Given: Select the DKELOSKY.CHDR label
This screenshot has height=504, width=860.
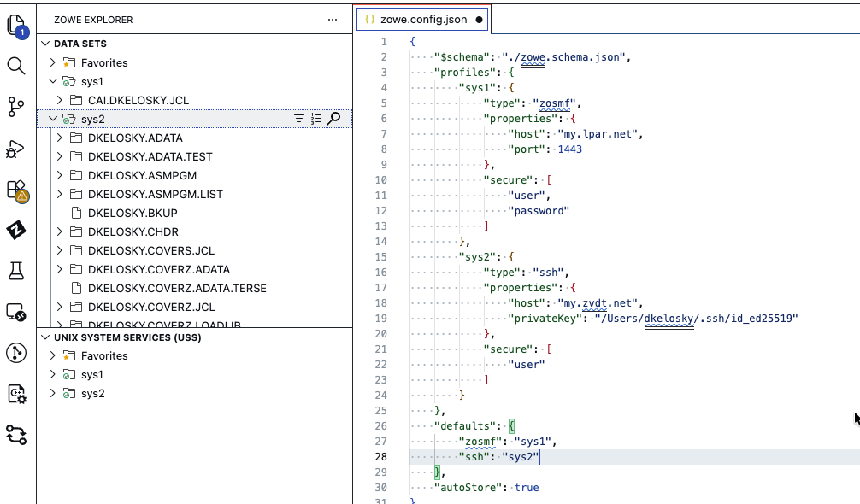Looking at the screenshot, I should [133, 231].
